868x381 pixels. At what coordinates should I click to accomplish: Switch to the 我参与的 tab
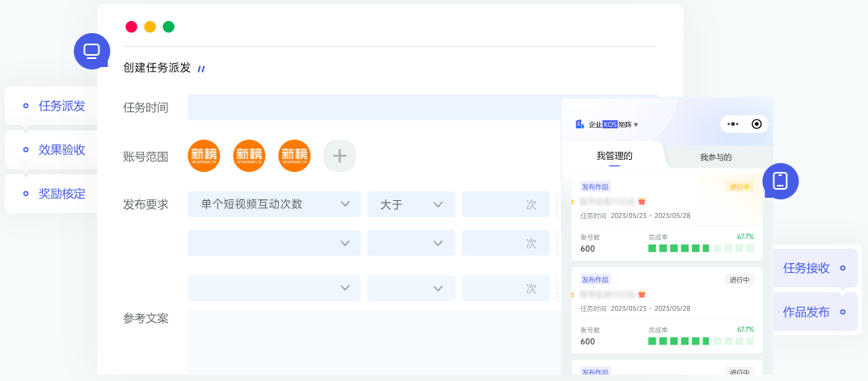(x=715, y=157)
